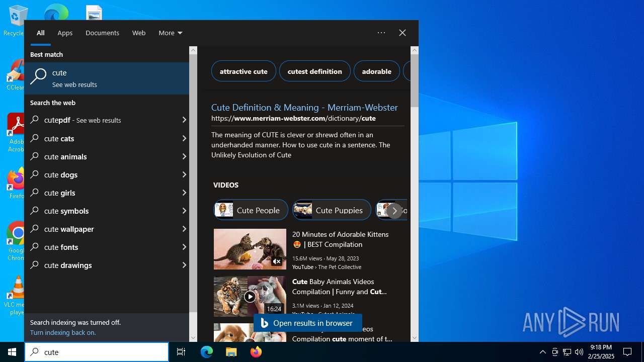Open the search panel options ellipsis
The image size is (644, 362).
[381, 33]
